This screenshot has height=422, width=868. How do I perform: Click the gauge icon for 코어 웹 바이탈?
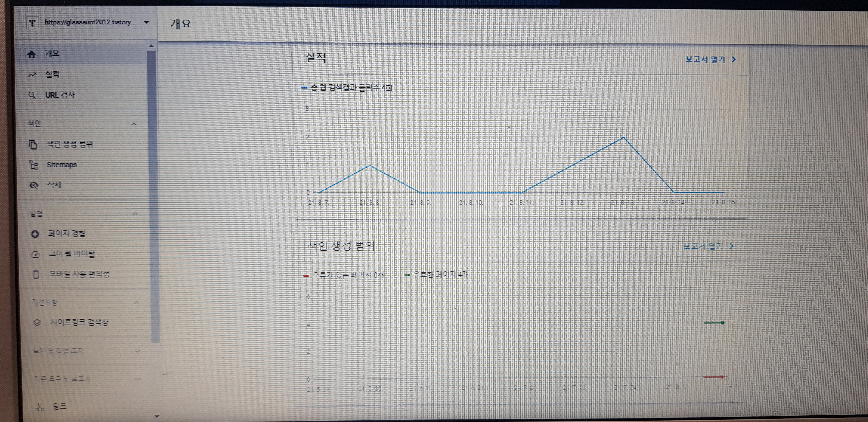[x=35, y=254]
